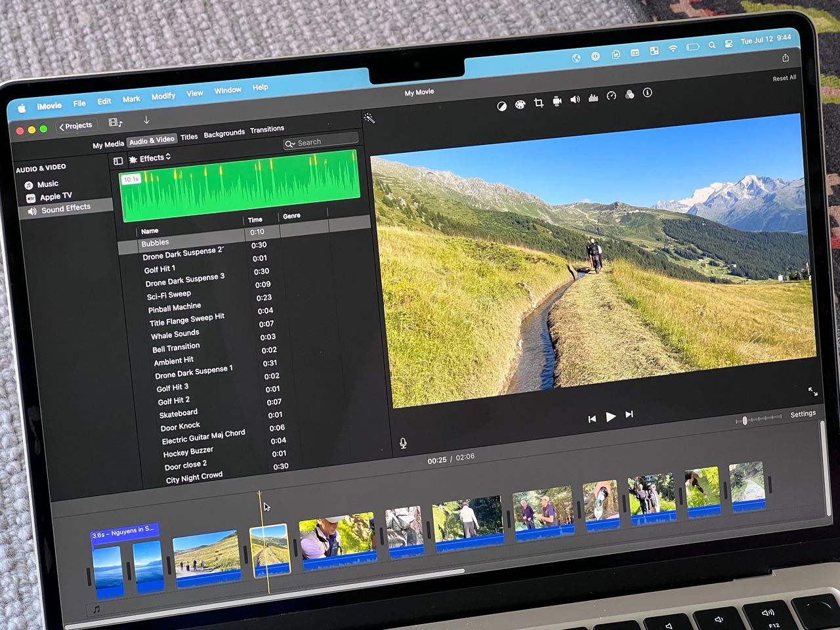Image resolution: width=840 pixels, height=630 pixels.
Task: Click the Reset All button
Action: click(x=784, y=78)
